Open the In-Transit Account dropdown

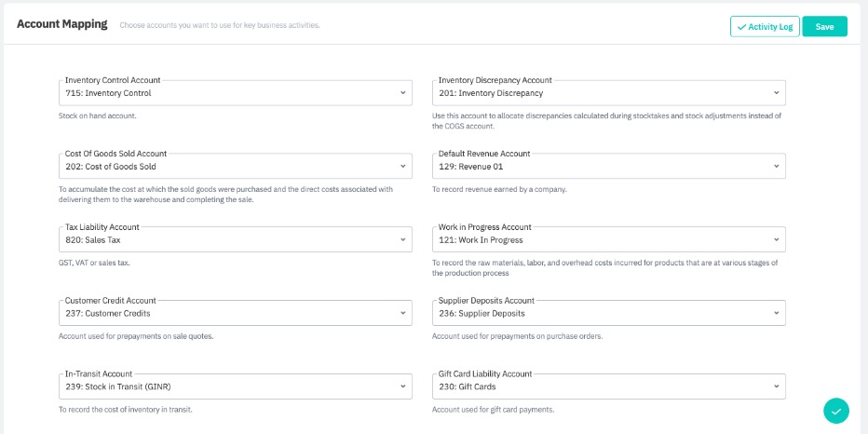(x=233, y=387)
